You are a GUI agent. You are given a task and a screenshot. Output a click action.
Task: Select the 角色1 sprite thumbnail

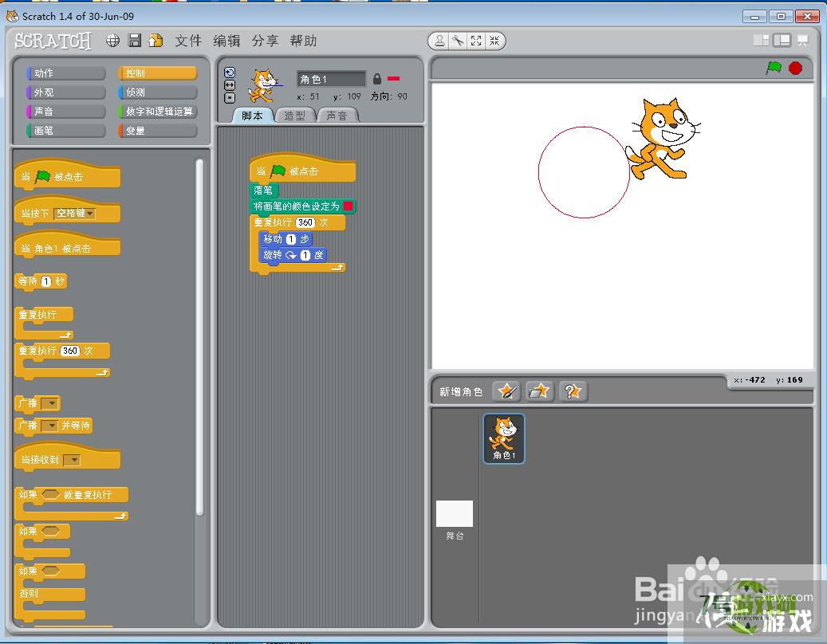[504, 438]
